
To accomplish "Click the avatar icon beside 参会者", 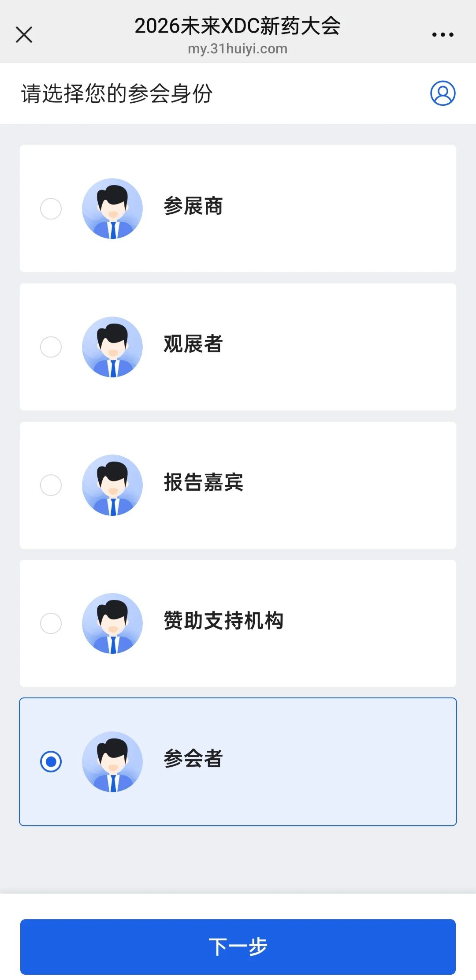I will [x=112, y=762].
